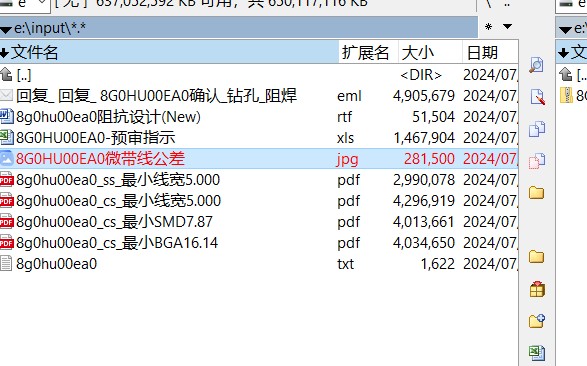Click the copy files icon in middle toolbar

(537, 129)
